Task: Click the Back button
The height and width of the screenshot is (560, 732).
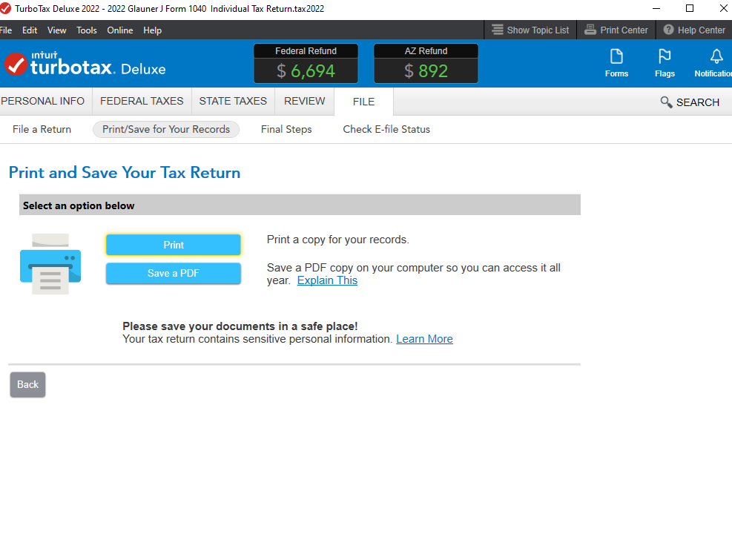Action: (x=27, y=384)
